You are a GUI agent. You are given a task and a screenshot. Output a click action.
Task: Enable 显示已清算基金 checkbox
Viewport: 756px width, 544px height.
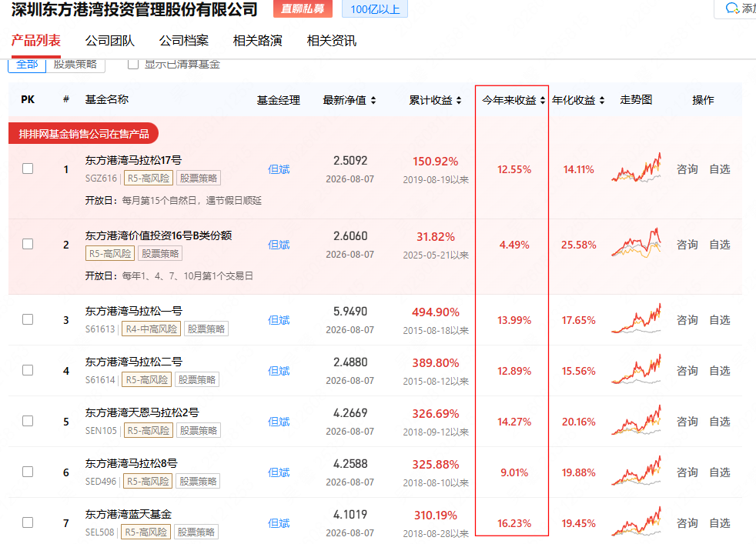[133, 64]
